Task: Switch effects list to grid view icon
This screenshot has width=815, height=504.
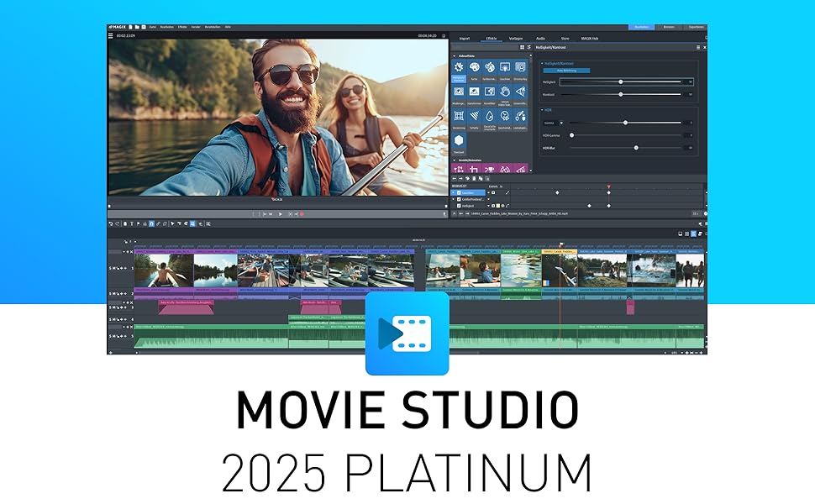Action: [523, 48]
